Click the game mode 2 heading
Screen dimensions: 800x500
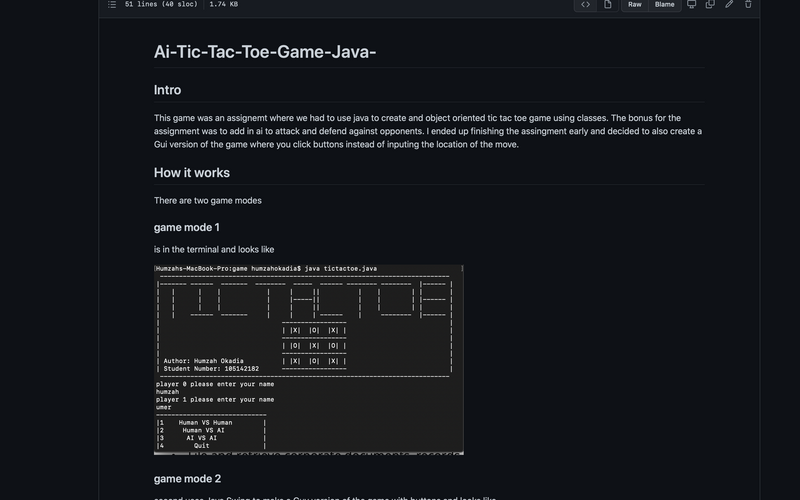pos(187,479)
